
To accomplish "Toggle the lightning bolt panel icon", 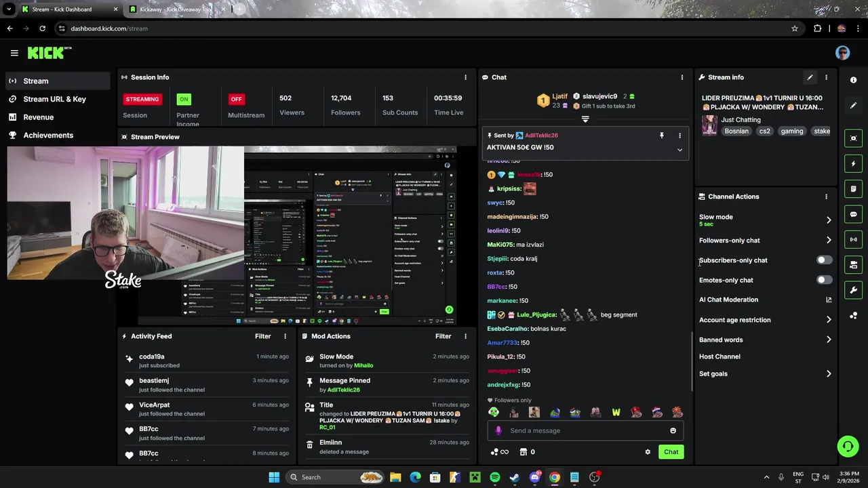I will point(853,163).
